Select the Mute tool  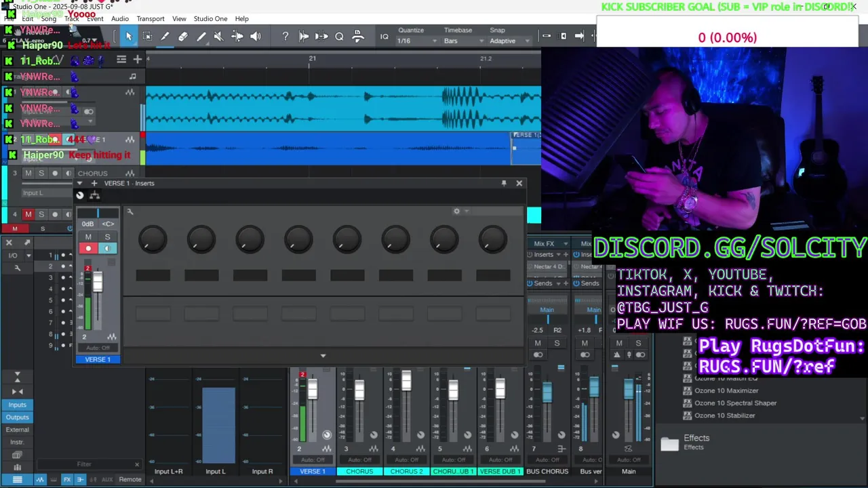pyautogui.click(x=218, y=37)
